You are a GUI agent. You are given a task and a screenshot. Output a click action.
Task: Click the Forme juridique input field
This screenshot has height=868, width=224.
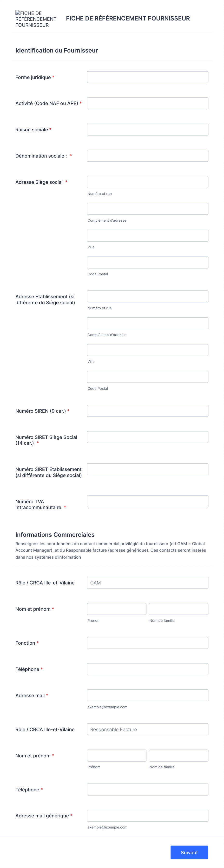click(147, 77)
